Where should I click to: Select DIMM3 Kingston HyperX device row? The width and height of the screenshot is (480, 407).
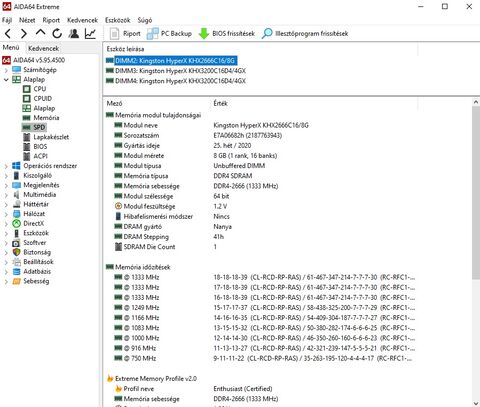(180, 71)
